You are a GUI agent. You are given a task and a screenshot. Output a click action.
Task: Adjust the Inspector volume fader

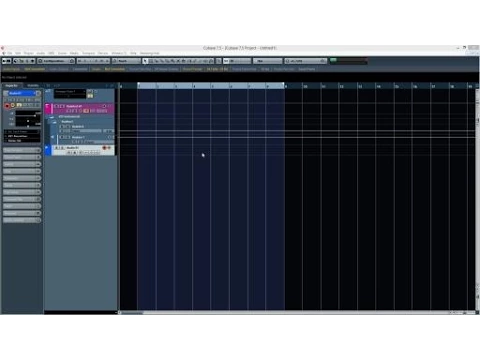click(x=28, y=115)
